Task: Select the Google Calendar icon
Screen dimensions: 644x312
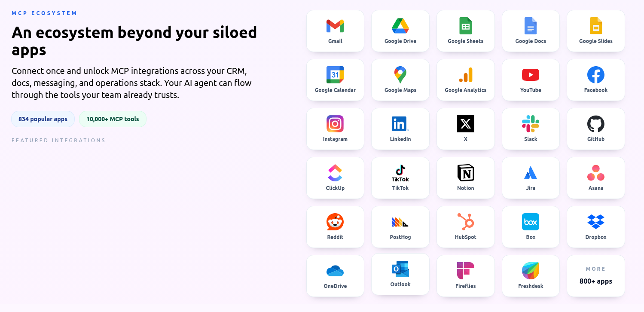Action: point(335,75)
